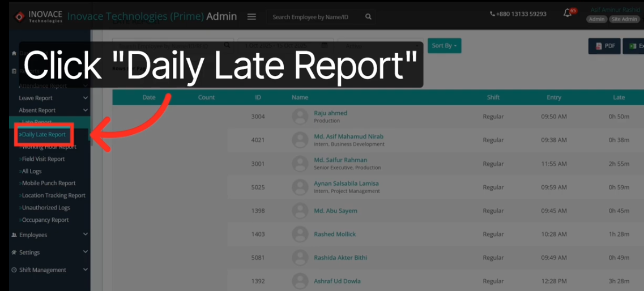Image resolution: width=644 pixels, height=291 pixels.
Task: Open Occupancy Report in sidebar
Action: [x=44, y=220]
